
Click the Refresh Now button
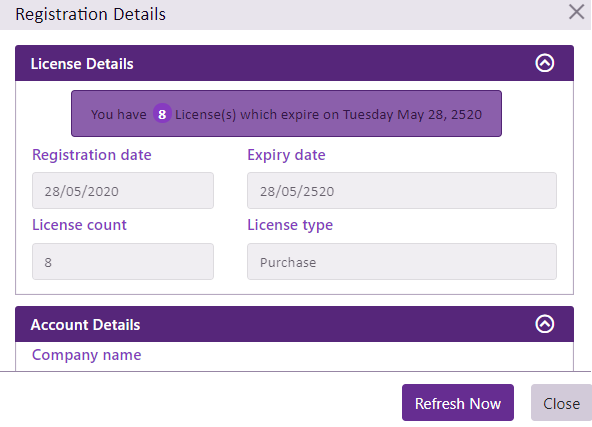(x=458, y=402)
